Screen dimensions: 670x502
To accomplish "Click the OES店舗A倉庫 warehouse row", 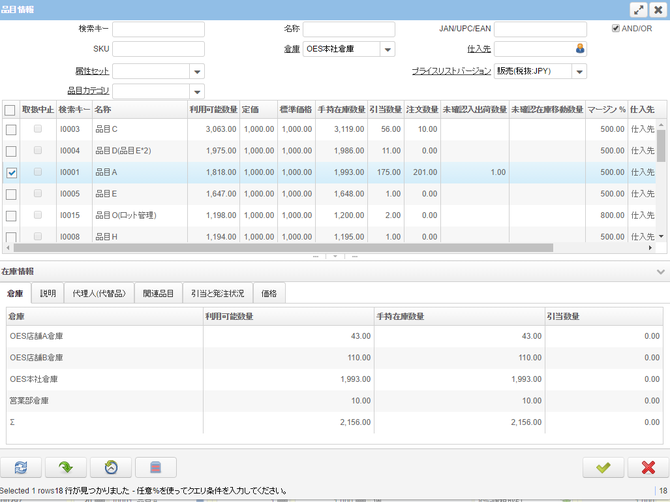I will coord(335,337).
